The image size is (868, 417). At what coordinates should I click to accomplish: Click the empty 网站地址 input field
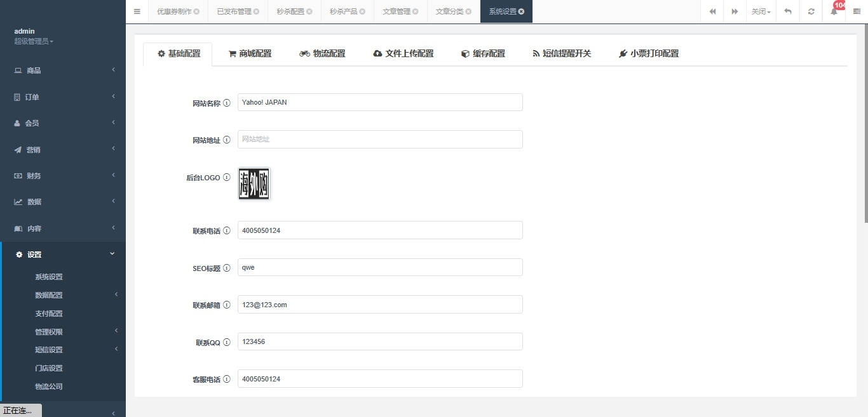click(380, 139)
